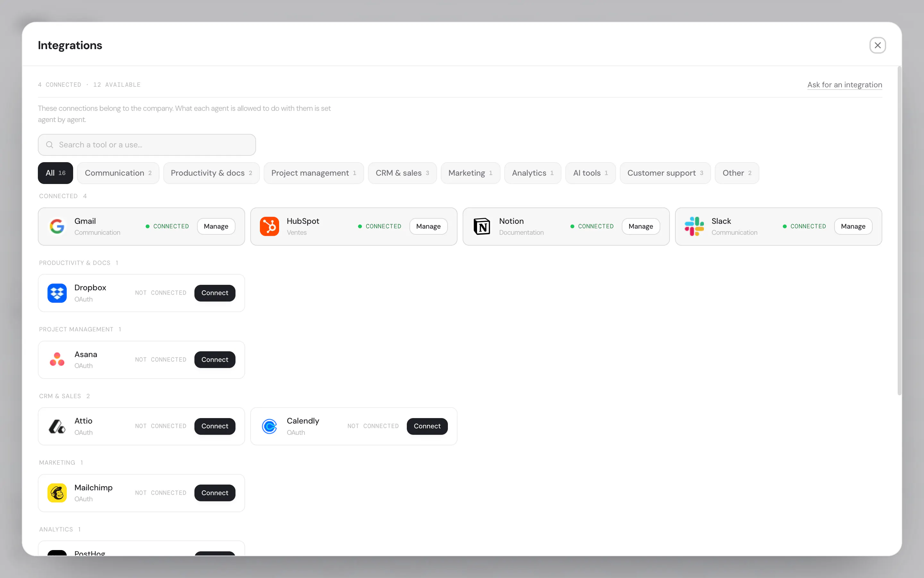The height and width of the screenshot is (578, 924).
Task: Click the Notion name text
Action: 511,221
